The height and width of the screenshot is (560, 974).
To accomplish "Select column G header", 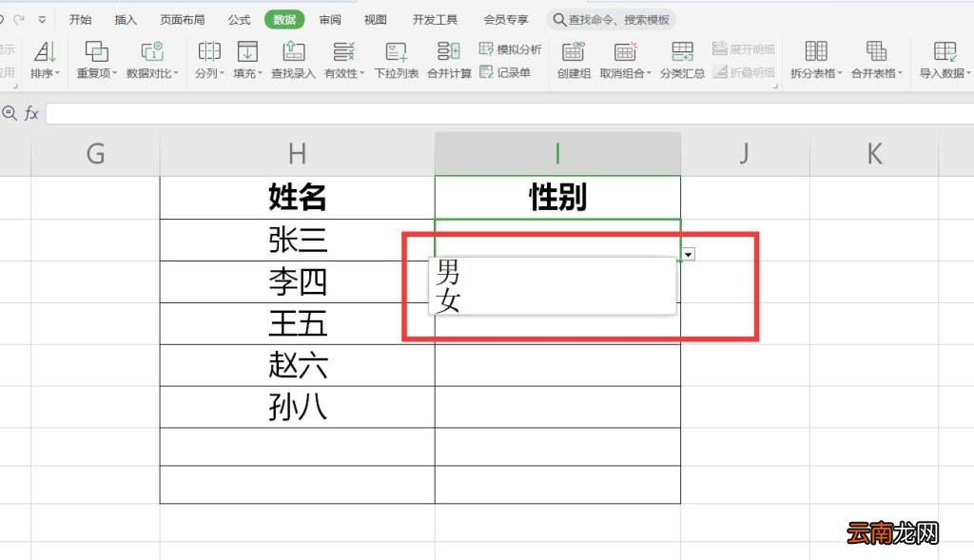I will tap(95, 154).
